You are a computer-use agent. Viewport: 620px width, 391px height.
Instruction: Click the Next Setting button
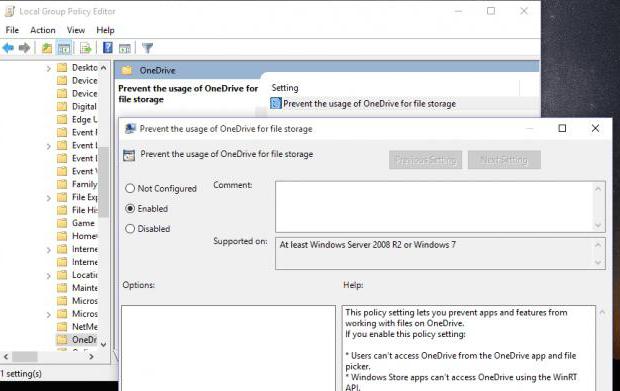tap(504, 160)
